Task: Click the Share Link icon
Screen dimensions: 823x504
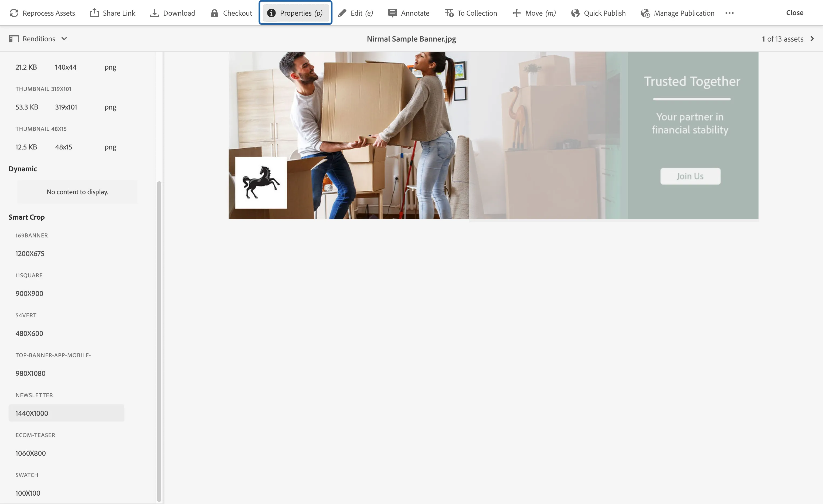Action: point(94,13)
